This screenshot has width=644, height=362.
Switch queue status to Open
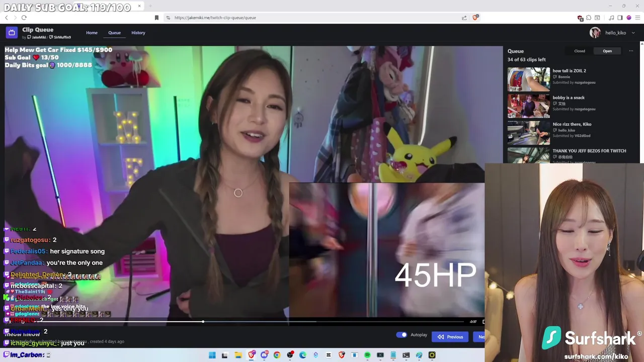pyautogui.click(x=607, y=51)
